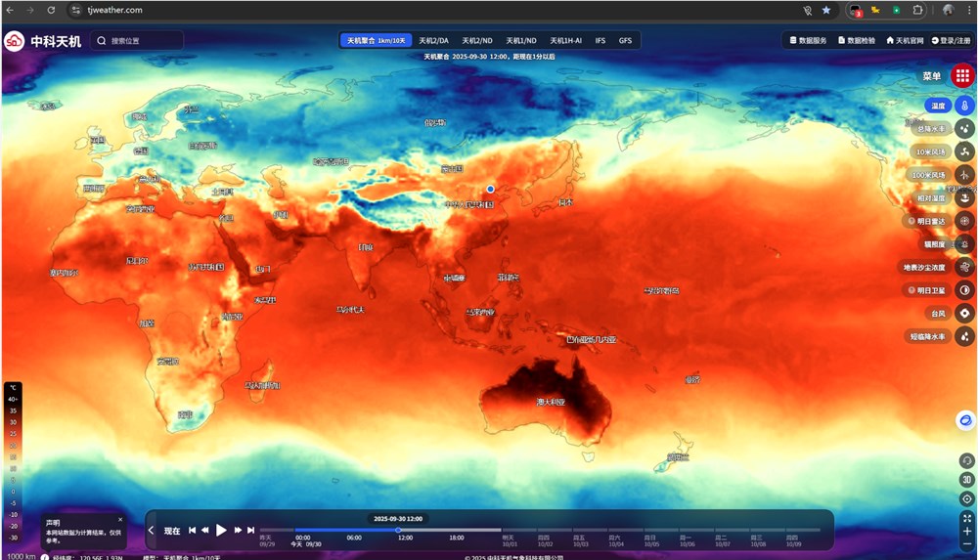The width and height of the screenshot is (978, 560).
Task: Click the locate-me target icon
Action: pyautogui.click(x=966, y=498)
